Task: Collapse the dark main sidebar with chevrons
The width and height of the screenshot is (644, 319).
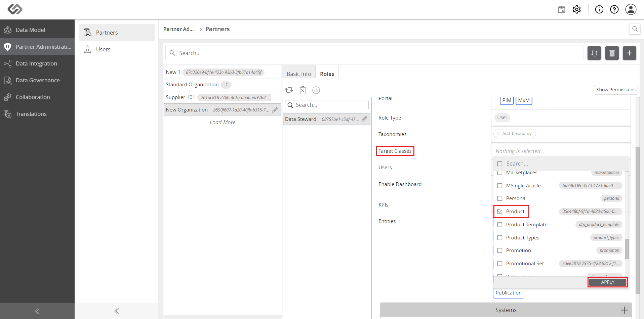Action: coord(37,311)
